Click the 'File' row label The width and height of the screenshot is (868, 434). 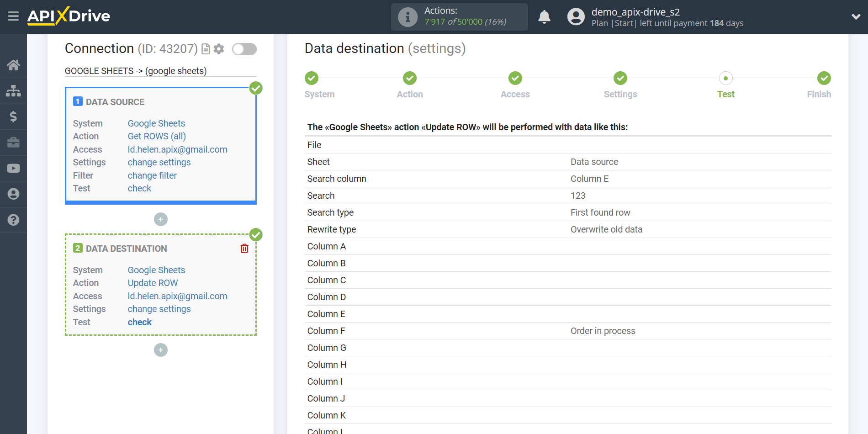(314, 145)
